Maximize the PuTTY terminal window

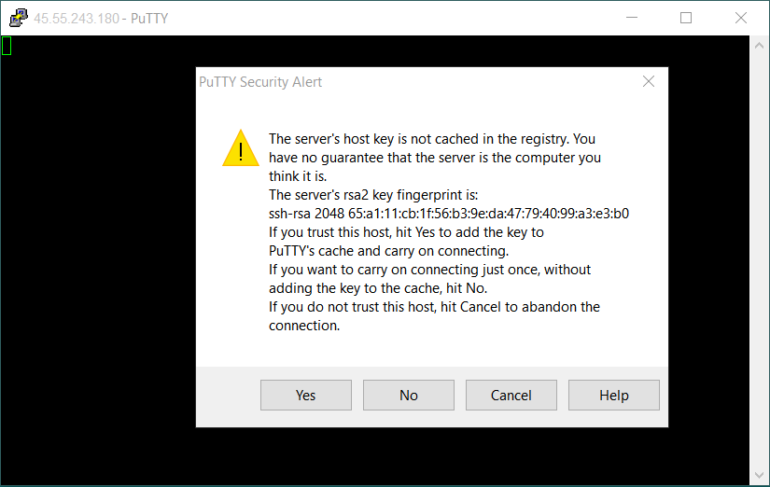pyautogui.click(x=686, y=18)
